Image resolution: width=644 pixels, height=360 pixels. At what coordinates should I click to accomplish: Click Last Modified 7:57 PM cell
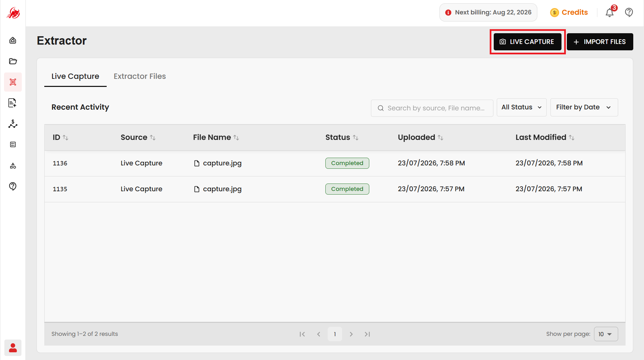click(549, 189)
